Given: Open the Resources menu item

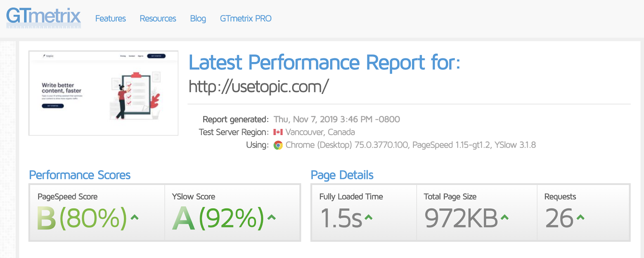Looking at the screenshot, I should [x=158, y=19].
